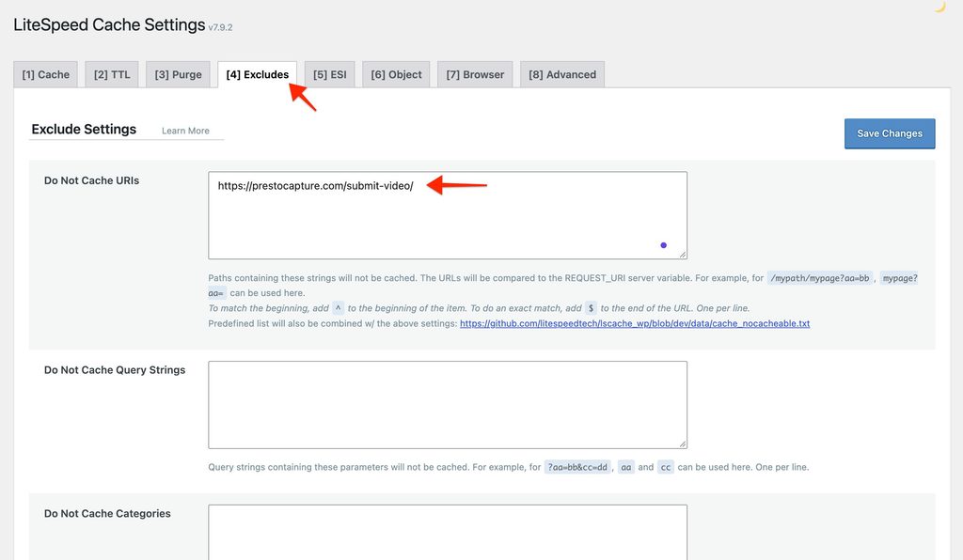Switch to the [7] Browser tab
Image resolution: width=963 pixels, height=560 pixels.
(x=475, y=74)
